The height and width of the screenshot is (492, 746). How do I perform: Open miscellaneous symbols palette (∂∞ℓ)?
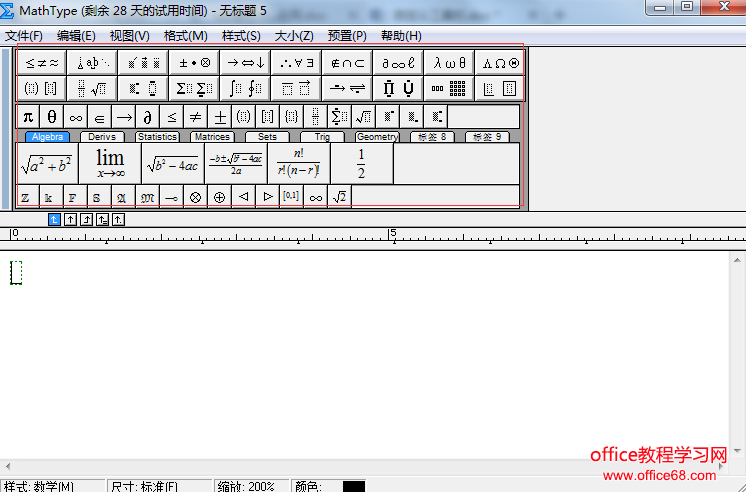pyautogui.click(x=398, y=63)
